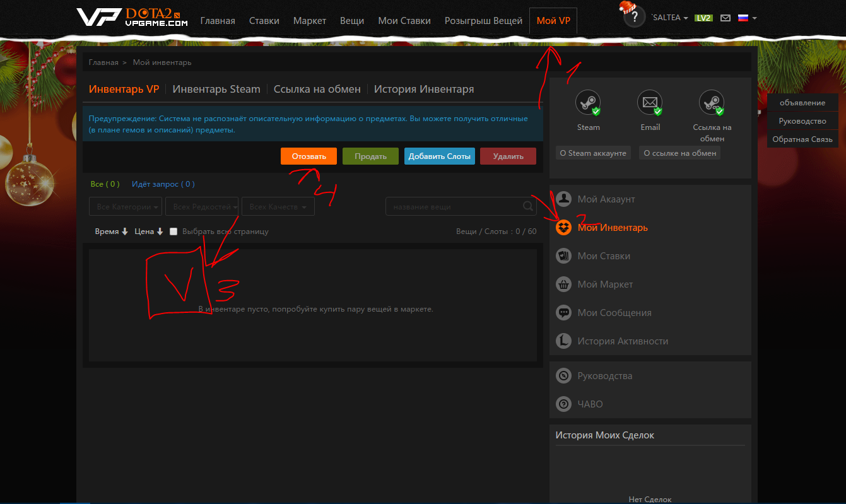The width and height of the screenshot is (846, 504).
Task: Sort by Время arrow
Action: click(125, 231)
